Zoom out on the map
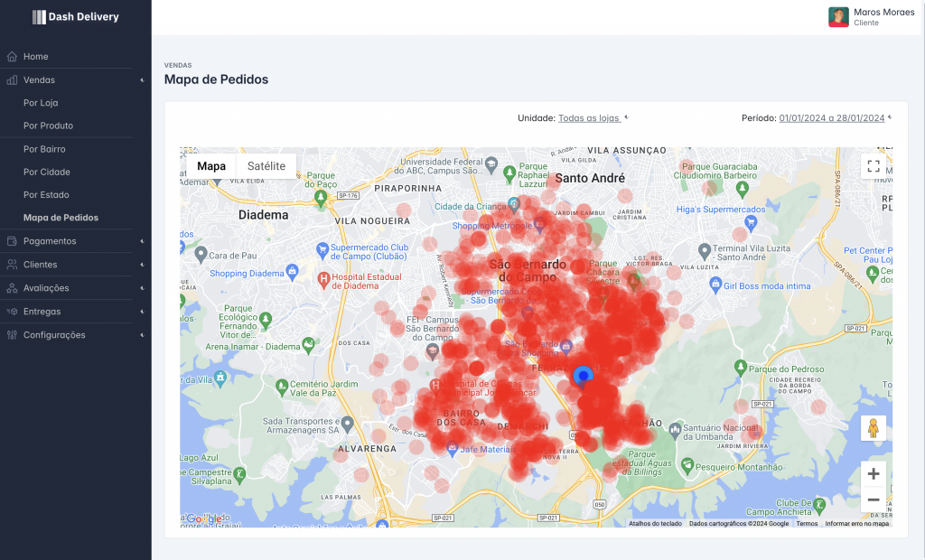The height and width of the screenshot is (560, 925). pyautogui.click(x=873, y=499)
